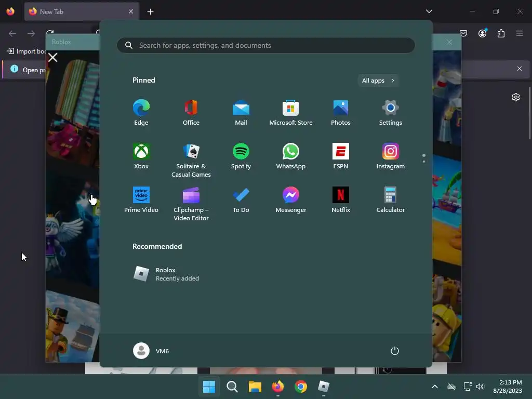This screenshot has height=399, width=532.
Task: Open Microsoft Store
Action: tap(291, 113)
